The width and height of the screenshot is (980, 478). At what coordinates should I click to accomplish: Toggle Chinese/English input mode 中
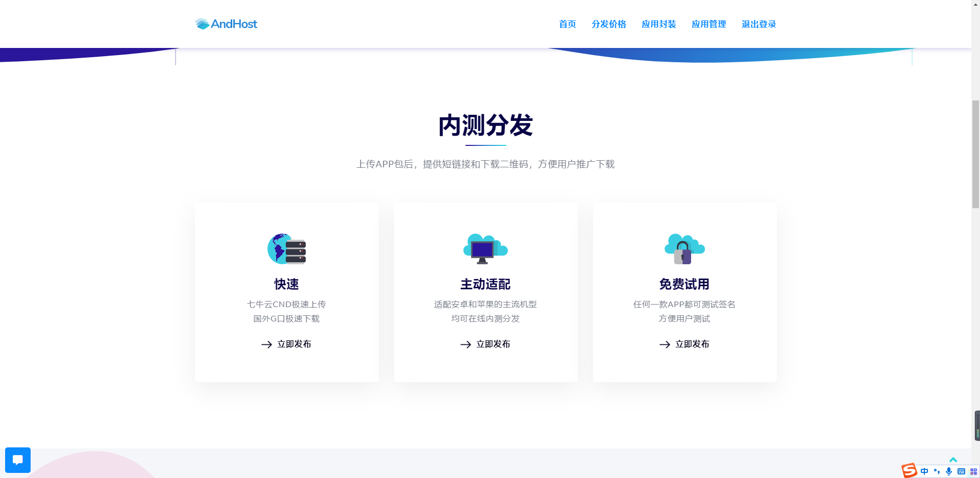tap(924, 471)
